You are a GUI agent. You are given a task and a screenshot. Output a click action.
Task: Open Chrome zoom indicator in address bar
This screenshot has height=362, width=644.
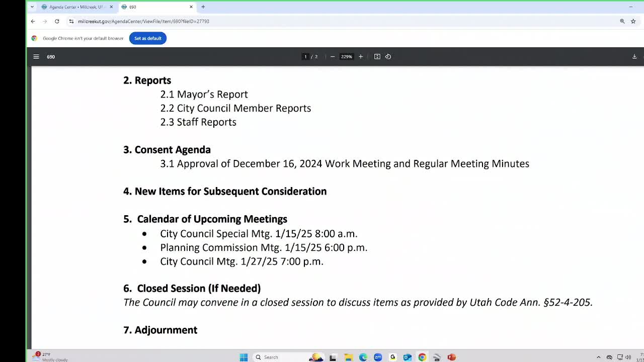[x=622, y=22]
